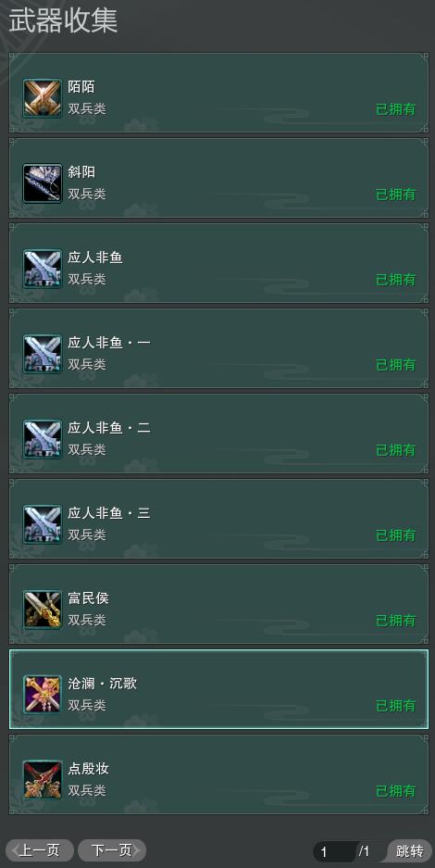Screen dimensions: 435x868
Task: Open the 应人非鱼・一 weapon icon
Action: [43, 354]
